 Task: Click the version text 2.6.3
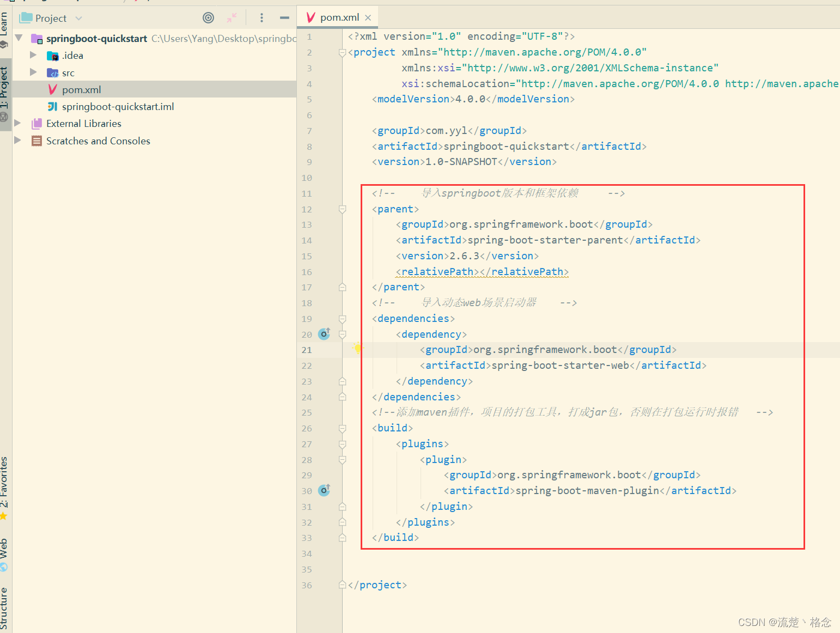[x=464, y=255]
